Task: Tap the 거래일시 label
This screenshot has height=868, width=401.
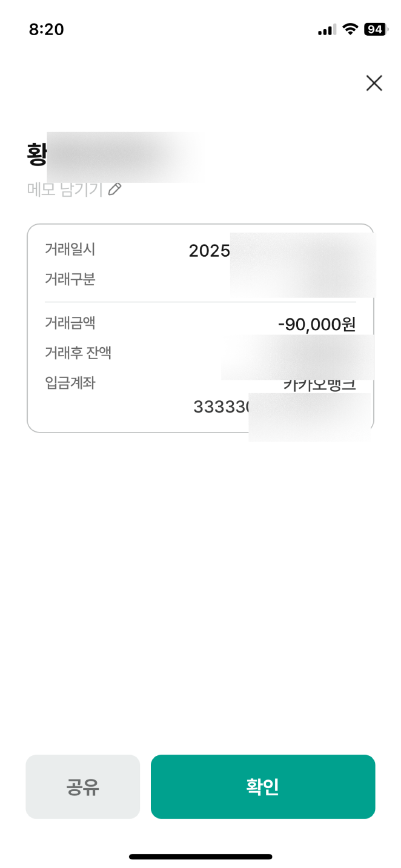Action: click(x=70, y=249)
